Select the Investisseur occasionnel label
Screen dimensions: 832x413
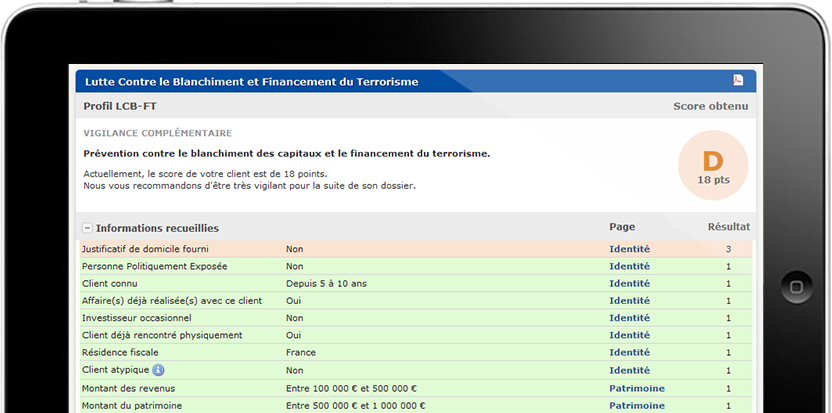136,318
